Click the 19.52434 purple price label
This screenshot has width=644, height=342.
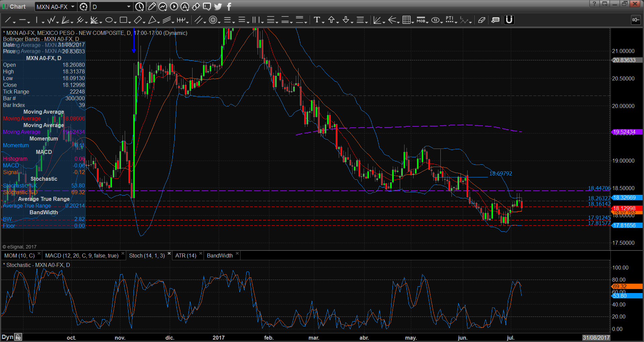pos(627,132)
